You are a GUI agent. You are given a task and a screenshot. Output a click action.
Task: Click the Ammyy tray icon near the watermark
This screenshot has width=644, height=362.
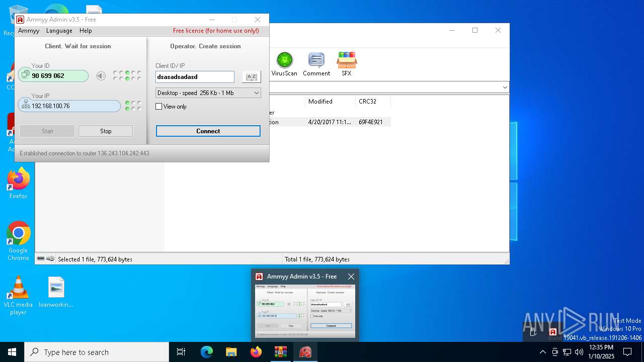[x=552, y=332]
